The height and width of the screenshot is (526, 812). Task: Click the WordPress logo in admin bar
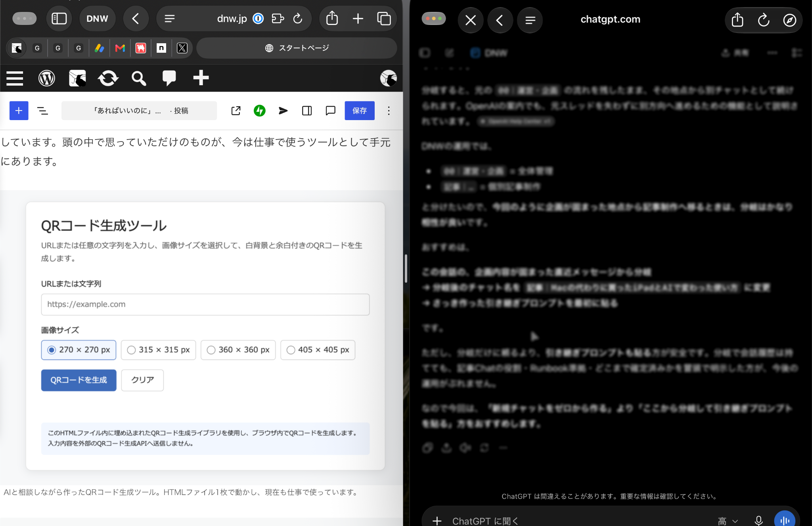click(x=47, y=78)
